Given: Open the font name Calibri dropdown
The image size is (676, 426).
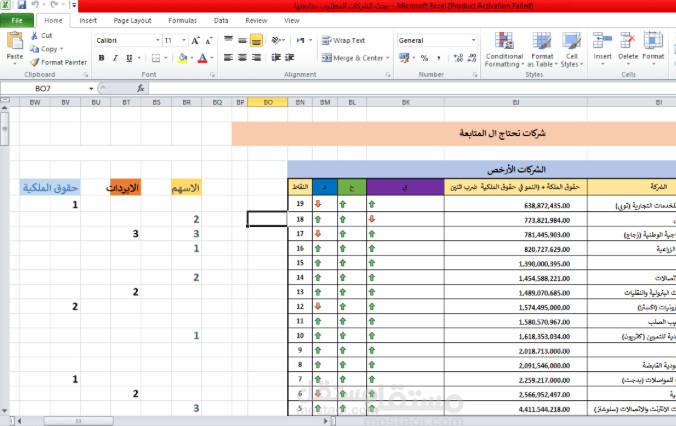Looking at the screenshot, I should pyautogui.click(x=158, y=40).
